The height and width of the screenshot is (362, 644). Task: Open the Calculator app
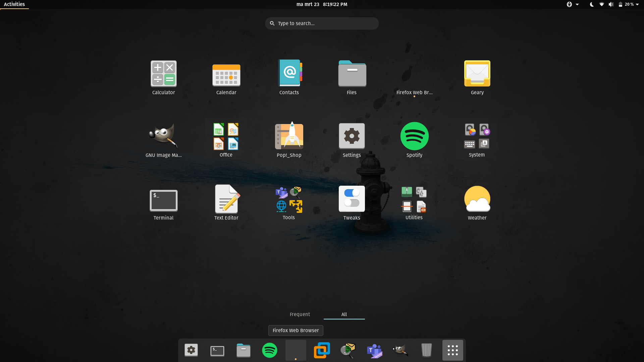(x=163, y=78)
